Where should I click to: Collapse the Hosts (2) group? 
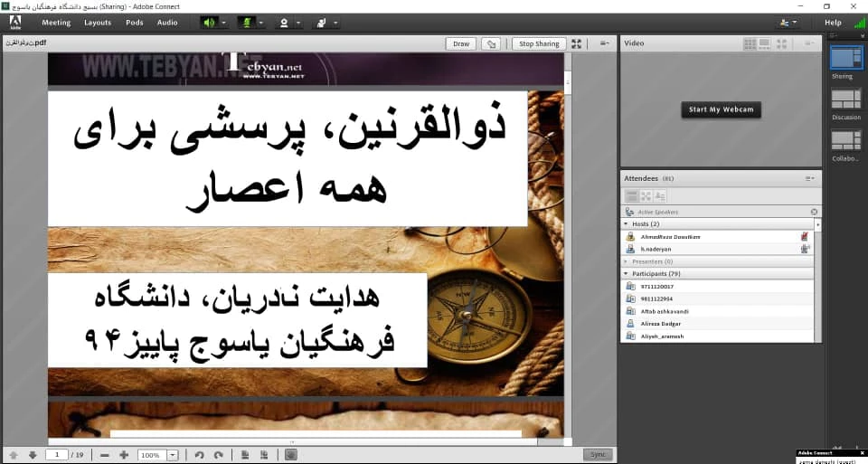pyautogui.click(x=625, y=223)
